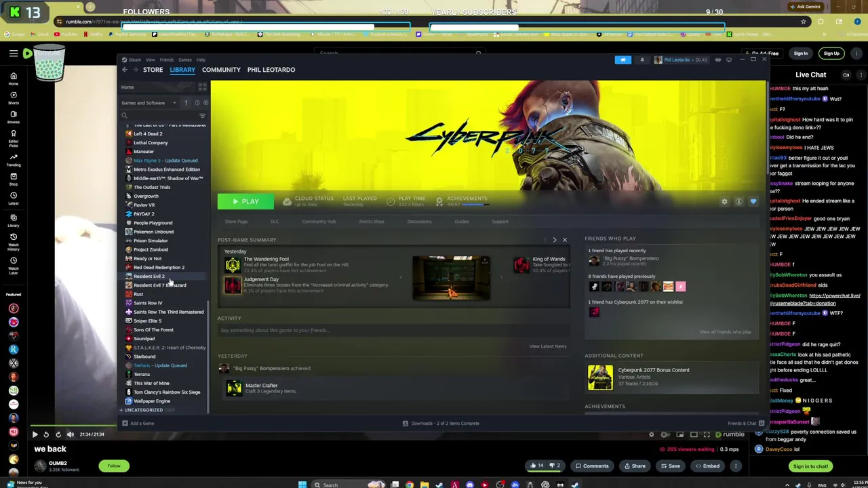This screenshot has height=488, width=868.
Task: Click Add a Game in Steam
Action: tap(138, 424)
